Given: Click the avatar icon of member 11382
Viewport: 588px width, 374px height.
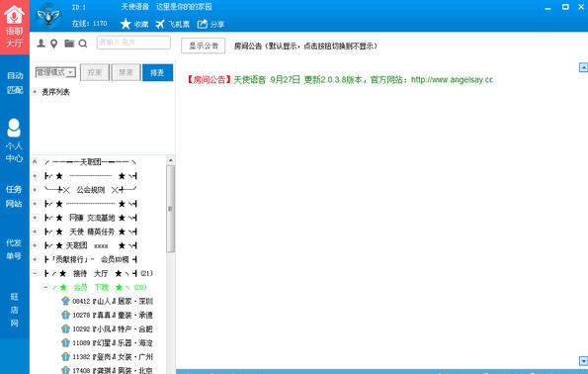Looking at the screenshot, I should (65, 357).
